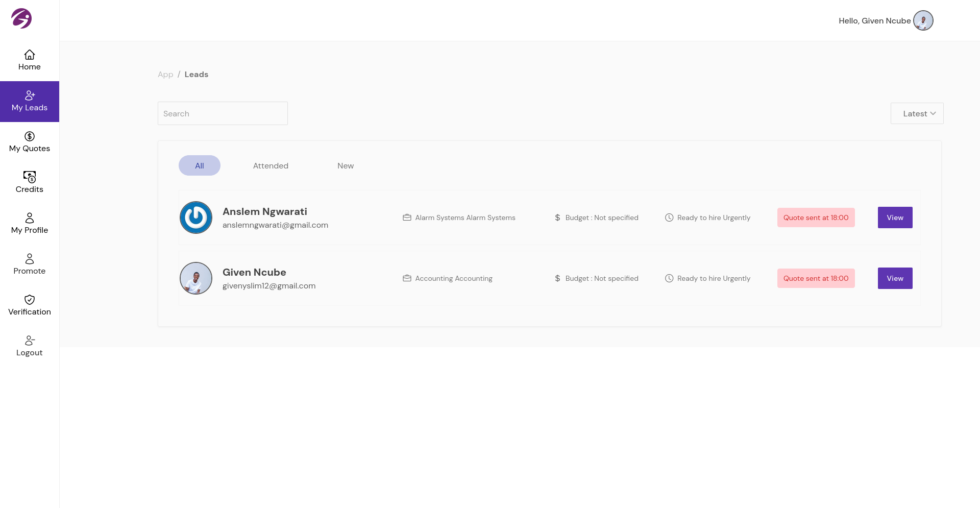Click the Logout icon
The height and width of the screenshot is (508, 980).
pos(30,341)
